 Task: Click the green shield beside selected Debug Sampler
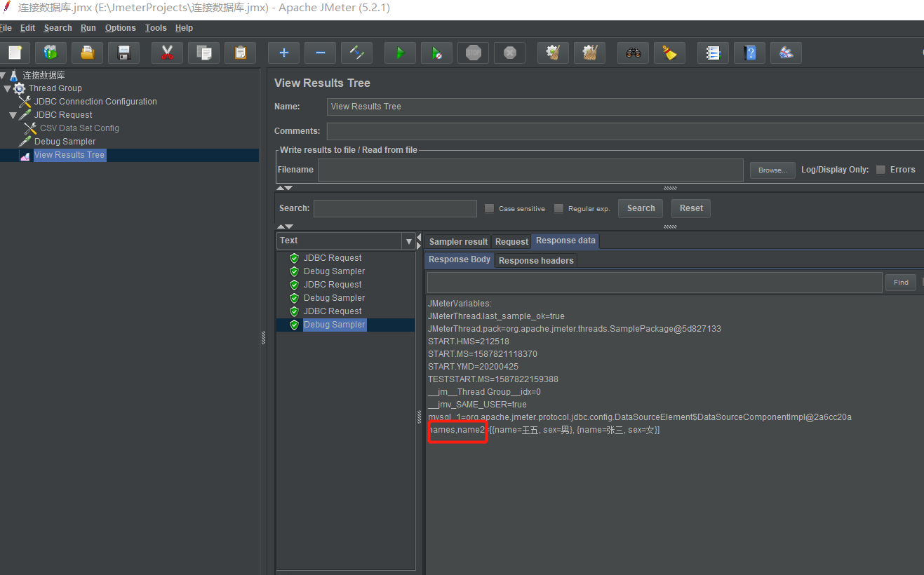[294, 325]
